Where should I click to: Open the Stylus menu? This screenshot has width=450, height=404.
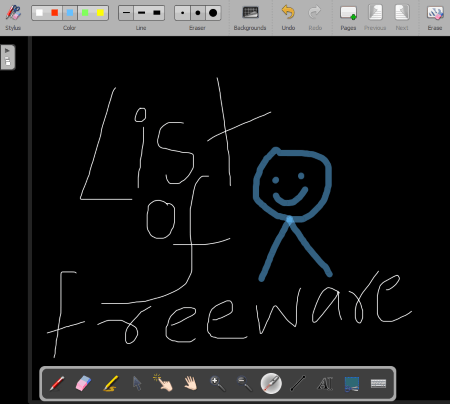[x=13, y=17]
